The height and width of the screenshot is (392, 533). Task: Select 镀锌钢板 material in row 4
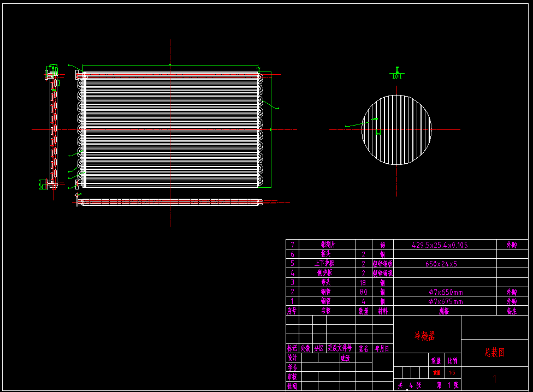coord(383,273)
